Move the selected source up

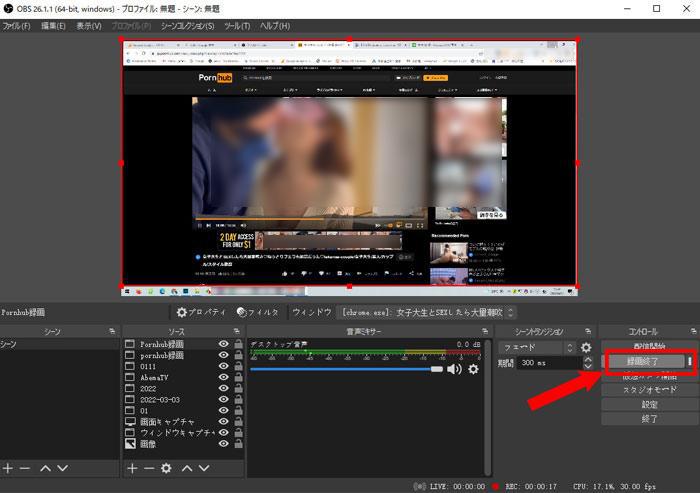187,468
